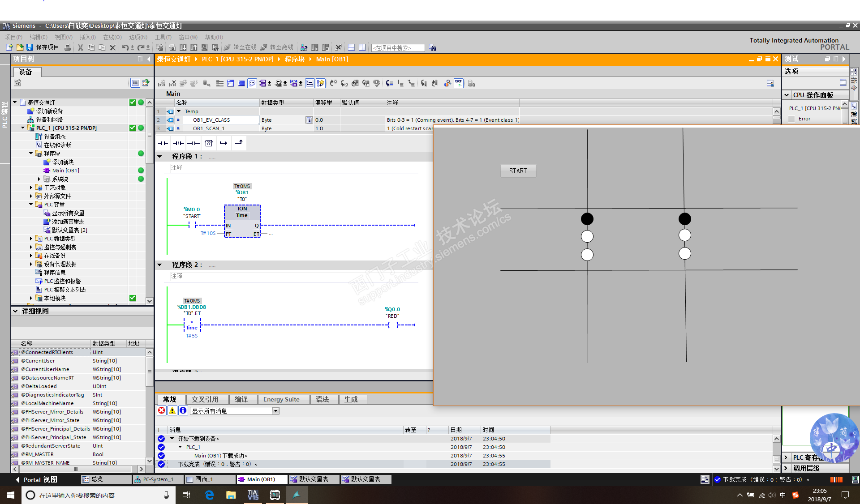Open the 在线(O) menu

[112, 37]
